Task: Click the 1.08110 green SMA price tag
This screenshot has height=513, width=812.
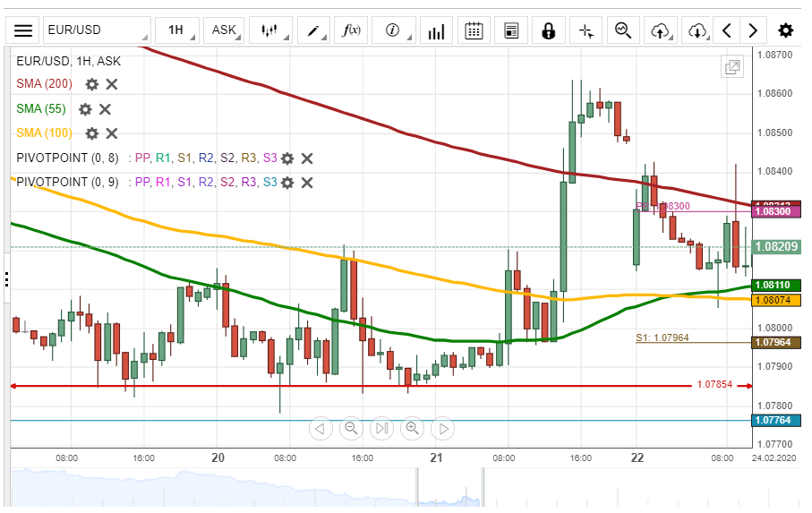Action: [x=776, y=285]
